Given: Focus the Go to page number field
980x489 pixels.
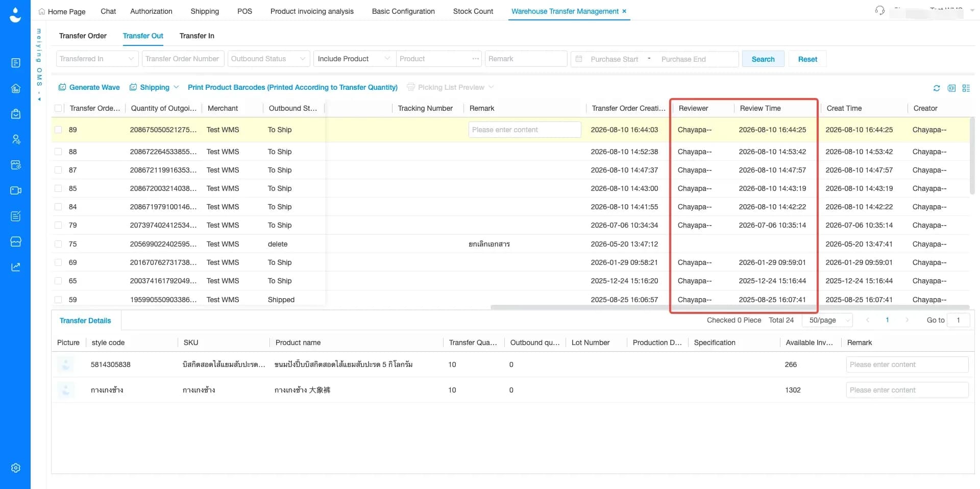Looking at the screenshot, I should click(958, 320).
